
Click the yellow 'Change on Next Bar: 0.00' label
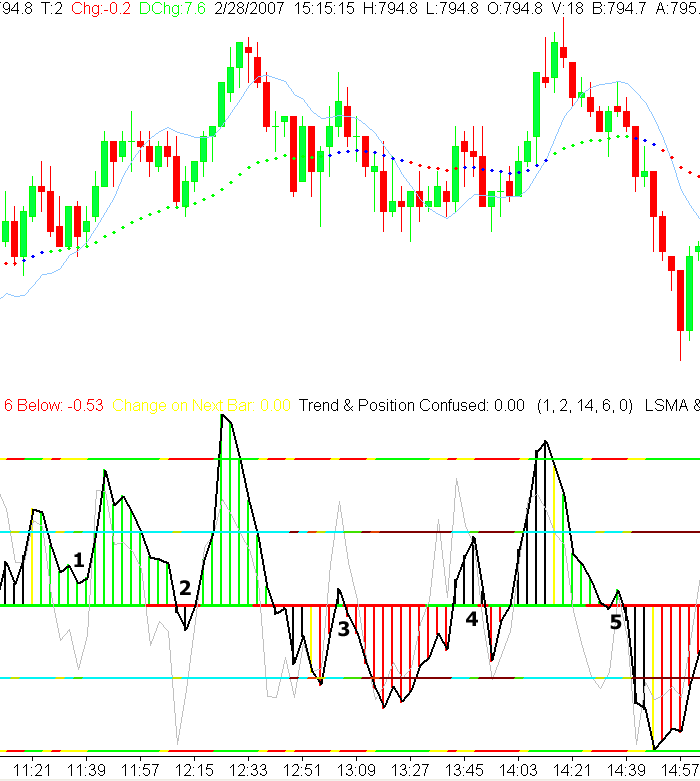tap(201, 405)
